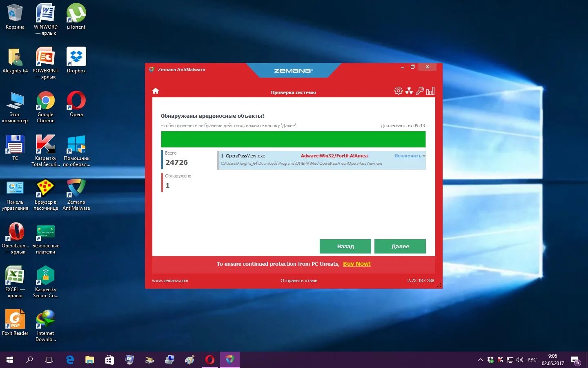Viewport: 588px width, 368px height.
Task: Select the Foxit Reader desktop icon
Action: 15,323
